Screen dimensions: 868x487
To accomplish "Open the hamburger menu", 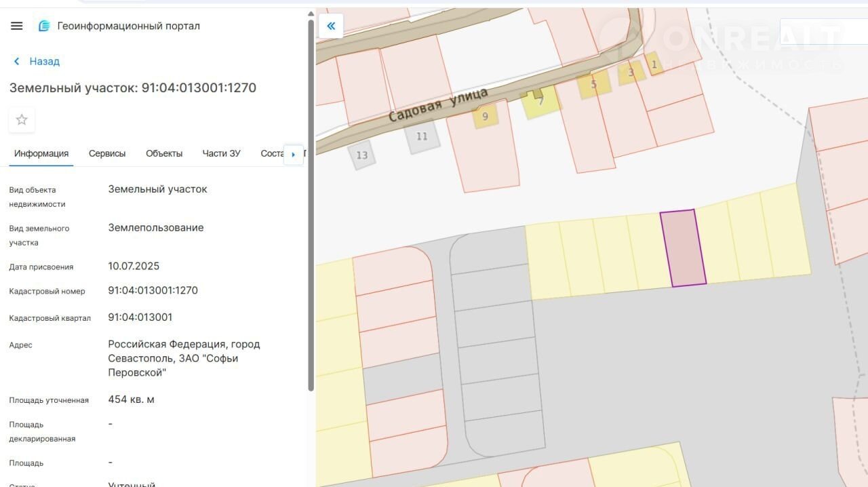I will coord(17,26).
